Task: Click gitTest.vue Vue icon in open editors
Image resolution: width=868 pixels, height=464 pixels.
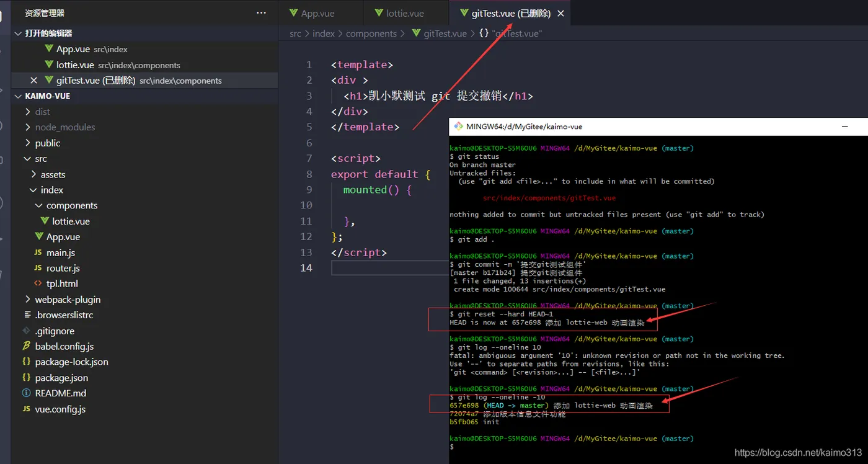Action: [49, 81]
